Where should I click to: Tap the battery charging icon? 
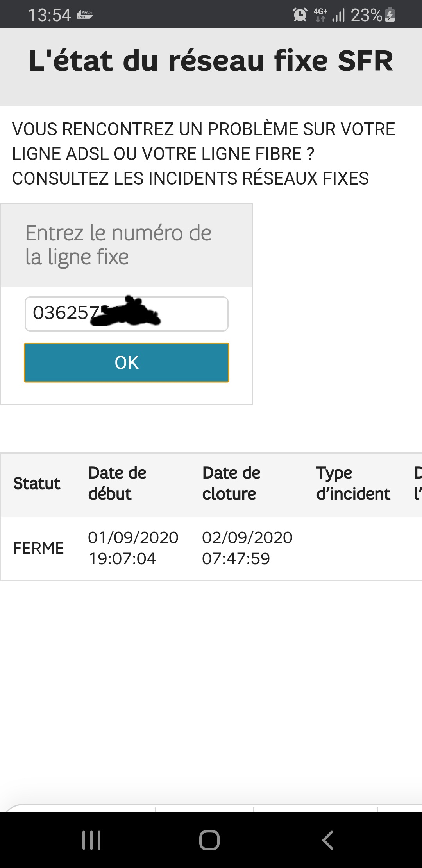point(390,15)
